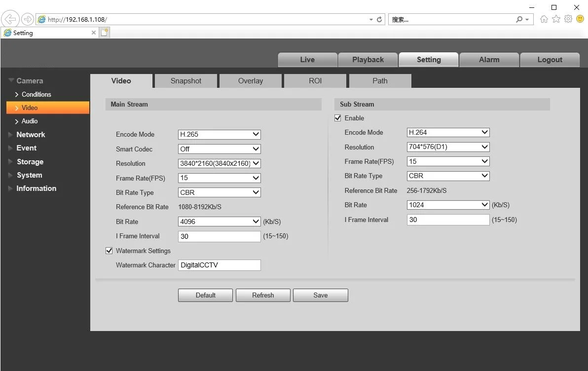This screenshot has width=588, height=371.
Task: Open the Smart Codec dropdown
Action: (x=220, y=149)
